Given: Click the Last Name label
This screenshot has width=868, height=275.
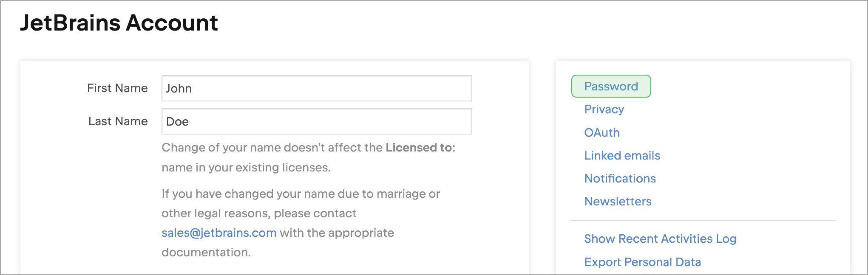Looking at the screenshot, I should [118, 121].
